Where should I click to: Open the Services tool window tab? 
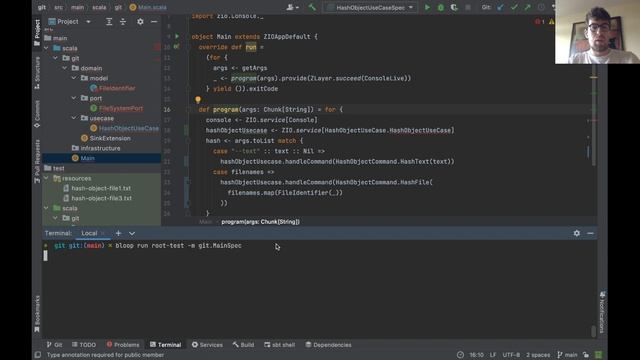pyautogui.click(x=207, y=344)
